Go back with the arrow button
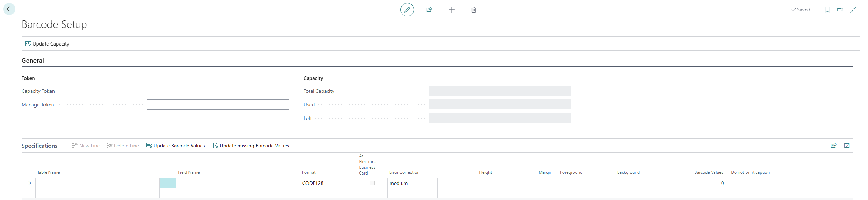The height and width of the screenshot is (200, 868). (9, 9)
